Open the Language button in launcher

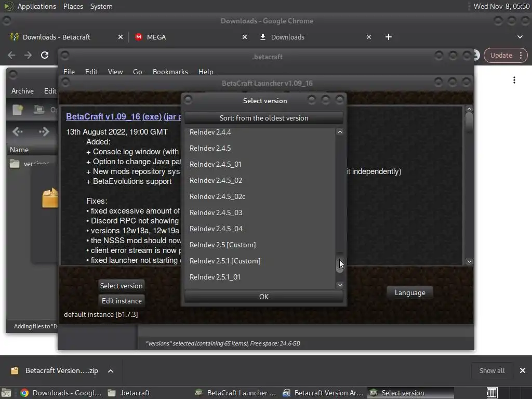point(410,292)
